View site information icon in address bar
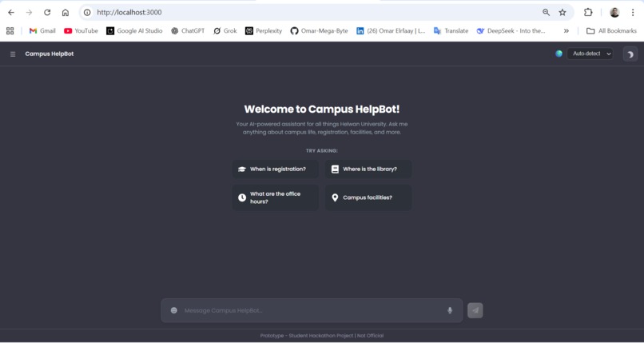Image resolution: width=644 pixels, height=343 pixels. click(87, 12)
